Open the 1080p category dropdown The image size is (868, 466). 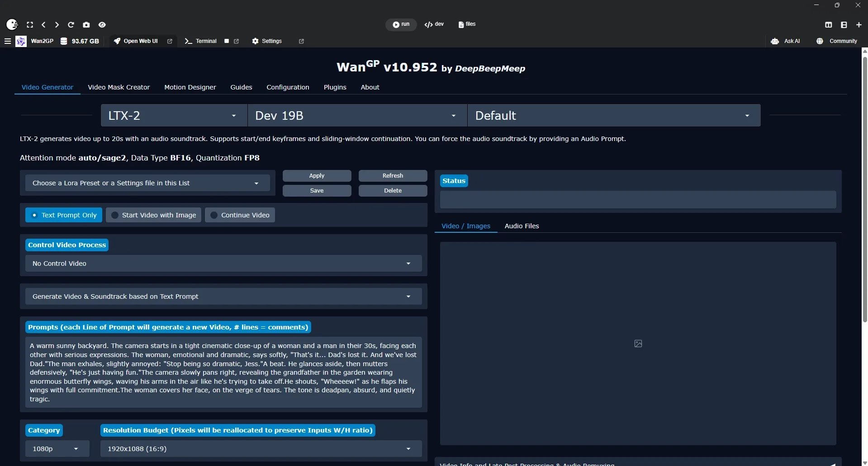[57, 449]
